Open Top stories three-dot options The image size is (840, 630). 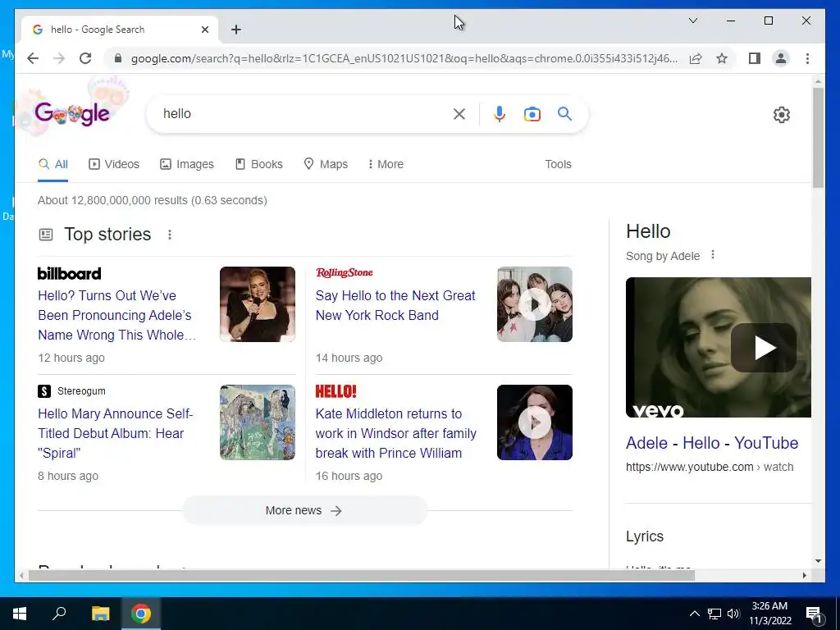pos(170,235)
